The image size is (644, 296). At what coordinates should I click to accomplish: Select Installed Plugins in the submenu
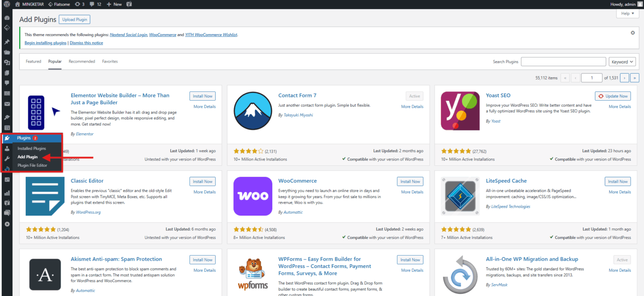(32, 148)
